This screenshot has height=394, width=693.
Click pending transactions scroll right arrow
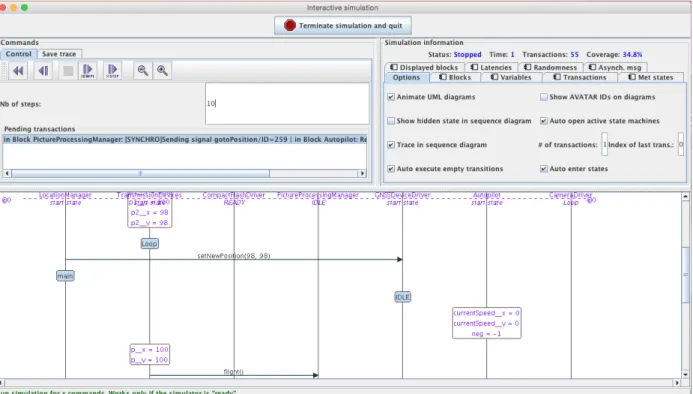point(362,173)
